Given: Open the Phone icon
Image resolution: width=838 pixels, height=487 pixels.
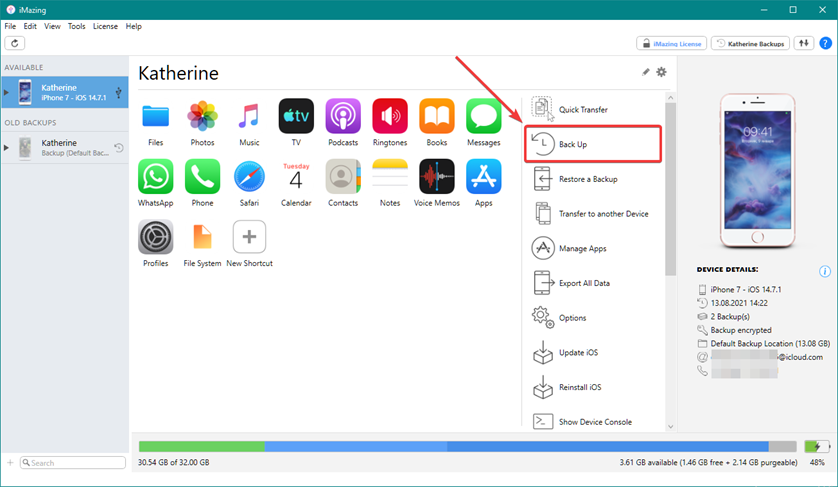Looking at the screenshot, I should tap(203, 176).
